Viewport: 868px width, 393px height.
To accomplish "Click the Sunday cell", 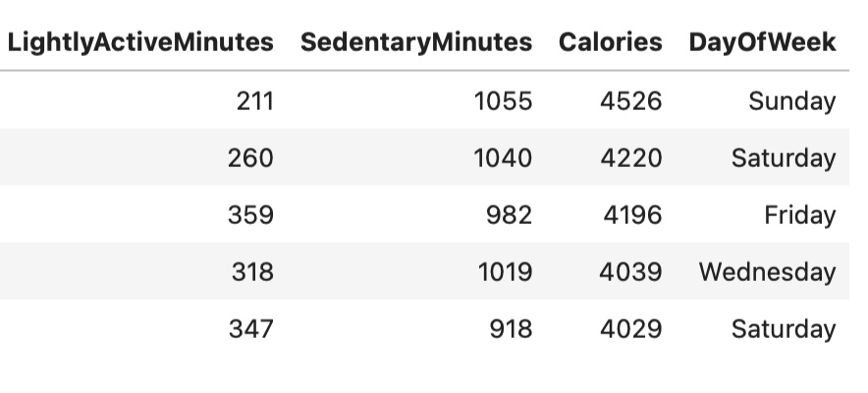I will pyautogui.click(x=791, y=101).
